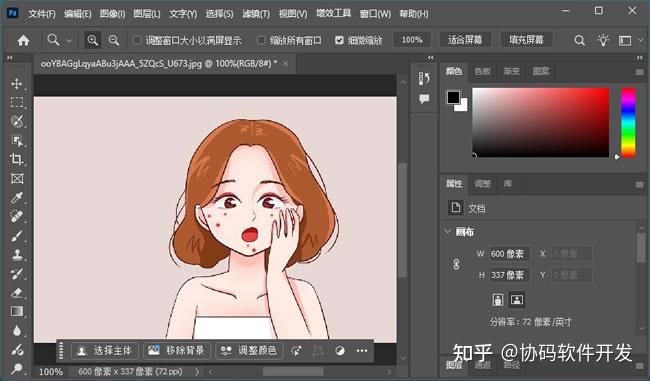The height and width of the screenshot is (381, 650).
Task: Choose the Zoom In magnifier mode
Action: coord(92,40)
